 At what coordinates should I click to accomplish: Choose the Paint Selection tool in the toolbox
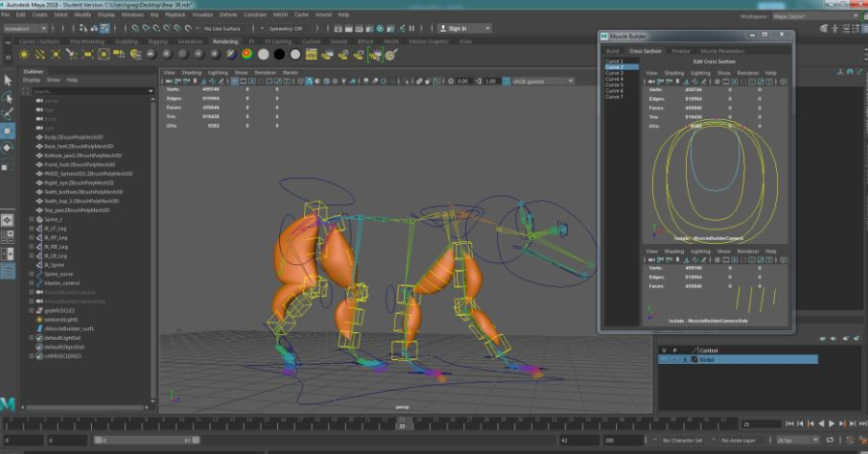coord(8,114)
